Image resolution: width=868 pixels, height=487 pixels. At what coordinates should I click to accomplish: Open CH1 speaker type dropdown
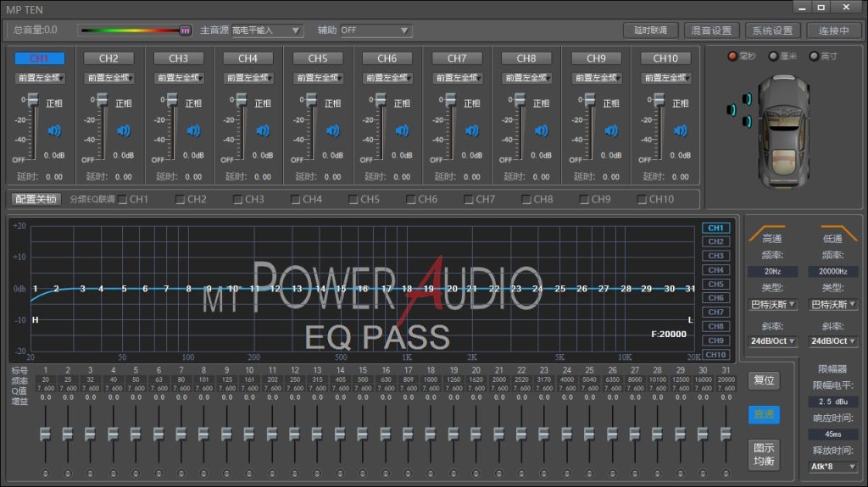(x=39, y=78)
